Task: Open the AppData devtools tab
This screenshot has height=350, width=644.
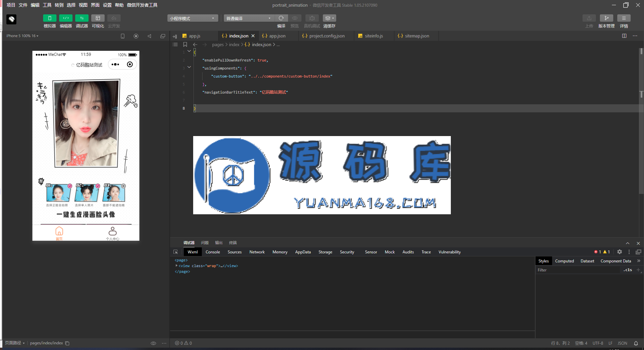Action: coord(303,252)
